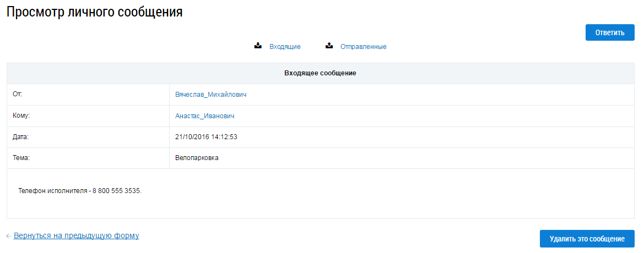Click the date value 21/10/2016 14:12:53

click(206, 137)
